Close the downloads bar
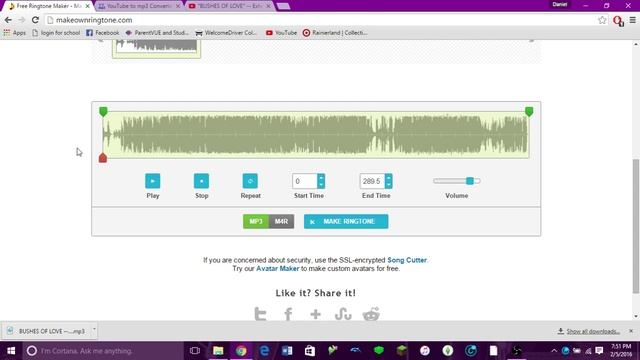 pos(631,331)
